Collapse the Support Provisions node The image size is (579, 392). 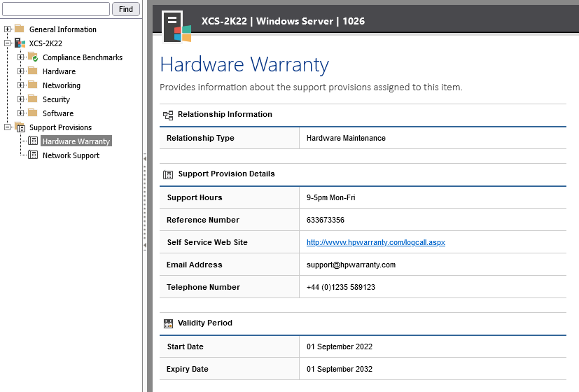coord(7,127)
